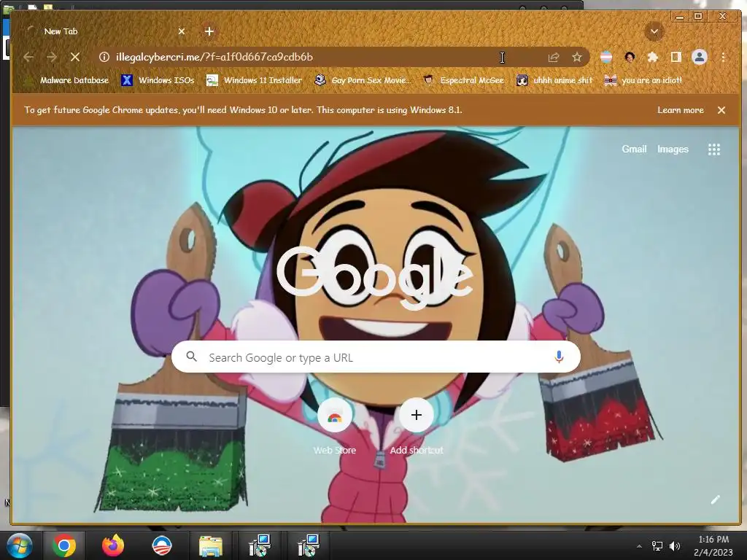
Task: Open Espectral McGee bookmark
Action: 463,80
